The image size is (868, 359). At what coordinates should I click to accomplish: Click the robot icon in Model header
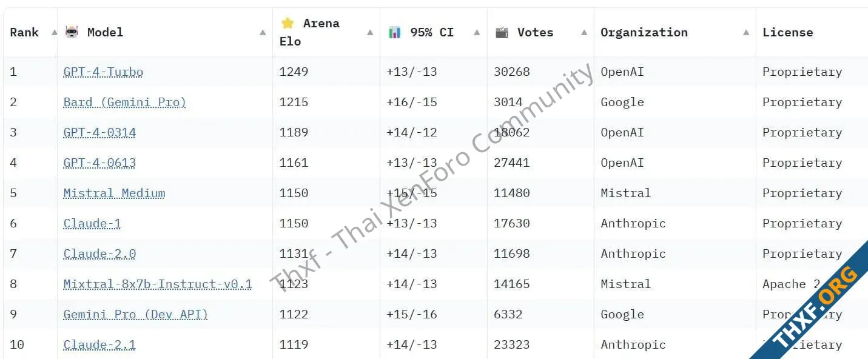[x=72, y=32]
